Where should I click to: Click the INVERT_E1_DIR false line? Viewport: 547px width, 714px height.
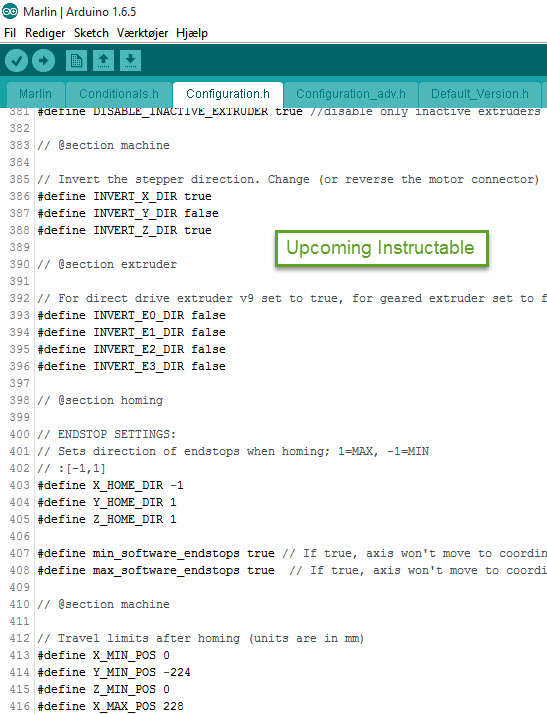tap(132, 332)
